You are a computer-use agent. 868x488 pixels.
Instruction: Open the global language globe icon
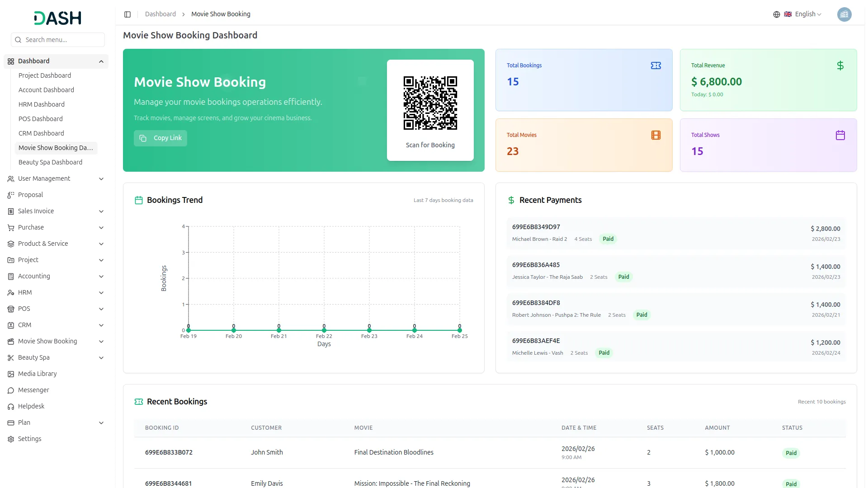coord(776,14)
